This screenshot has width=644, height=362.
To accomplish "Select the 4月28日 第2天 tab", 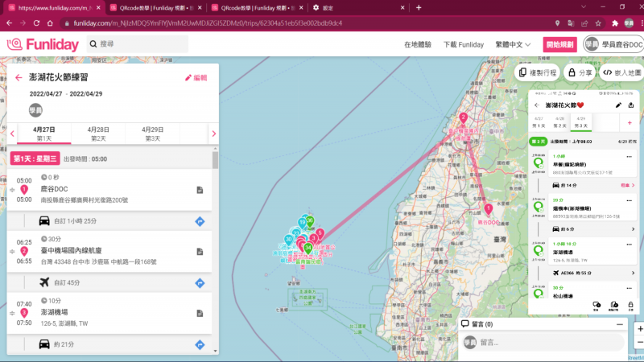I will (x=98, y=133).
